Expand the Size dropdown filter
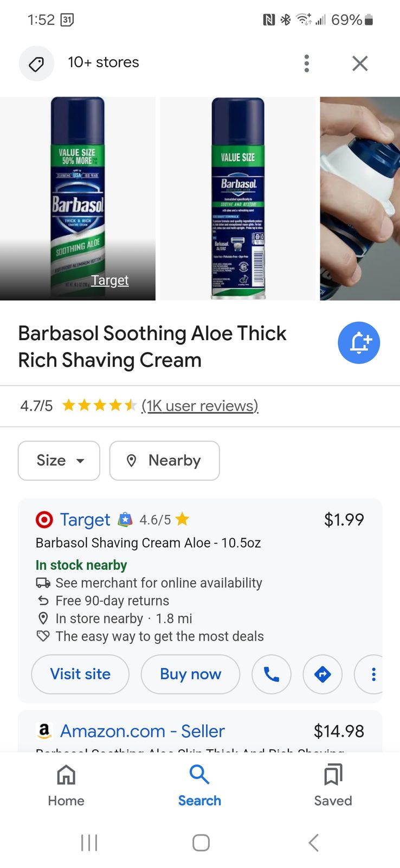The image size is (400, 868). pyautogui.click(x=59, y=461)
